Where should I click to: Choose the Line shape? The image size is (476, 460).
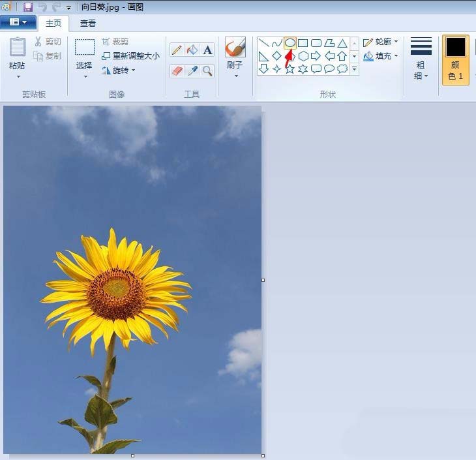pos(263,43)
